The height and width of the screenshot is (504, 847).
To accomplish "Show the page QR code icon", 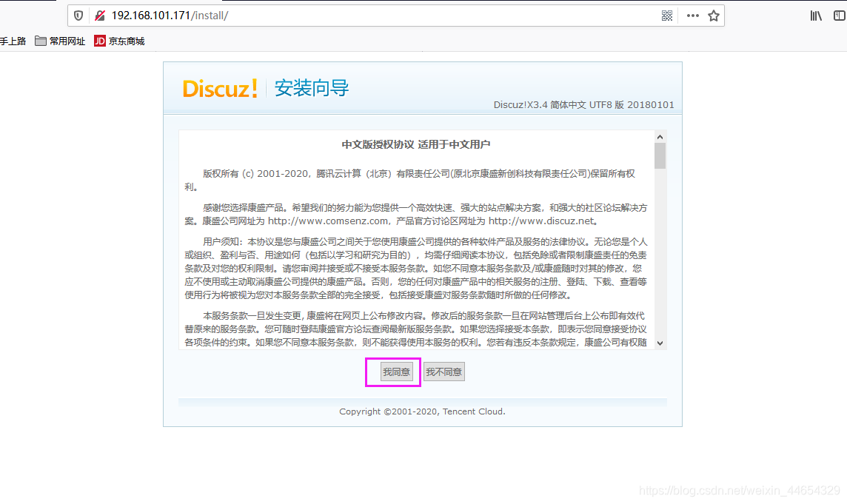I will pyautogui.click(x=667, y=16).
